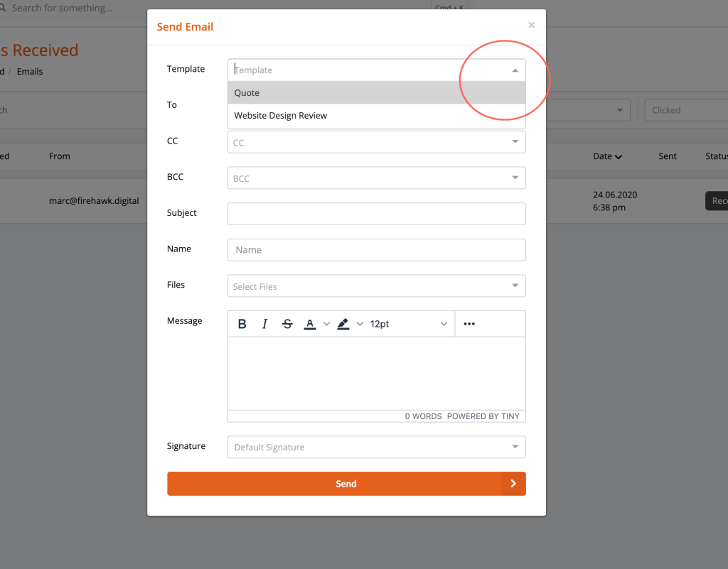This screenshot has height=569, width=728.
Task: Toggle strikethrough text formatting
Action: point(287,324)
